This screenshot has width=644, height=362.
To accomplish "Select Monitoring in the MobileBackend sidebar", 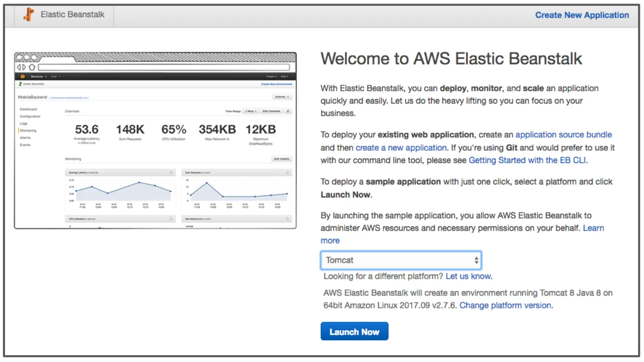I will (x=28, y=130).
